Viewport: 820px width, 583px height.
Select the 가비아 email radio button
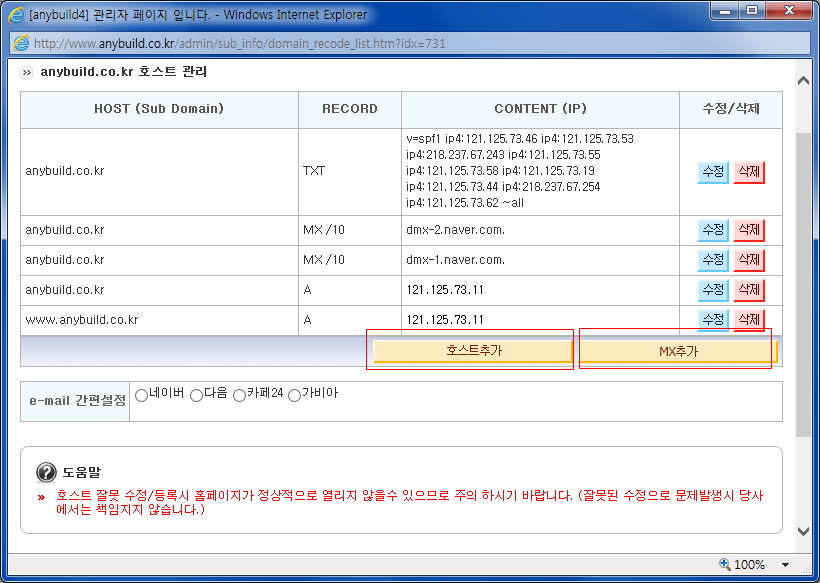point(294,395)
